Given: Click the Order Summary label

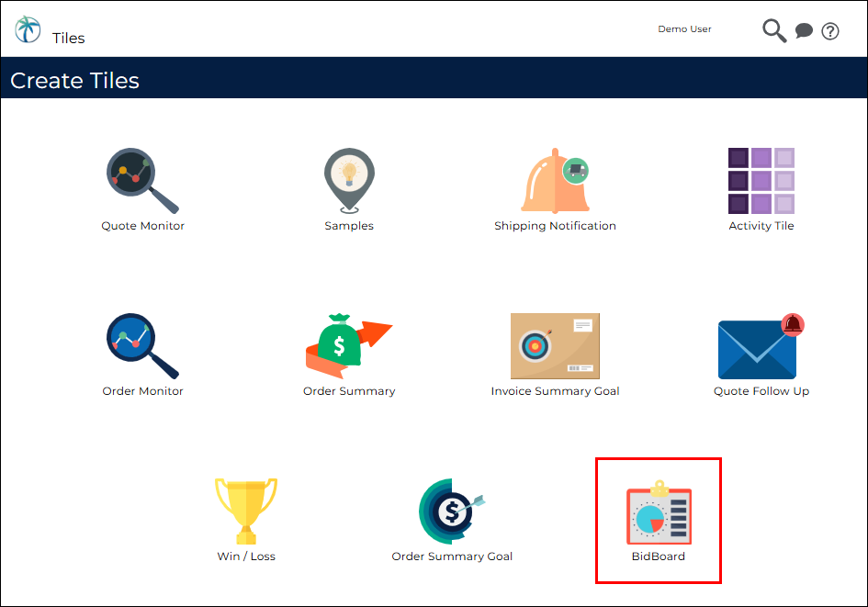Looking at the screenshot, I should [x=349, y=391].
